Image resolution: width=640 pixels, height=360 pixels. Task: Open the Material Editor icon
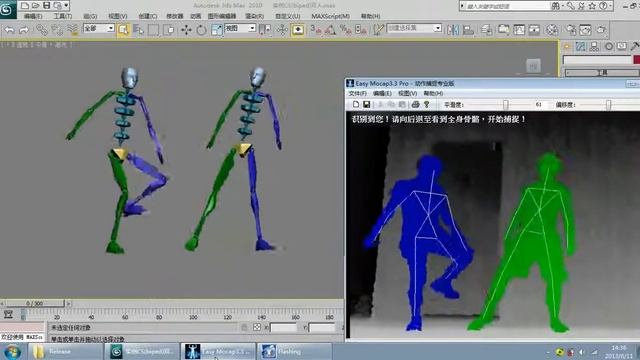[x=552, y=30]
